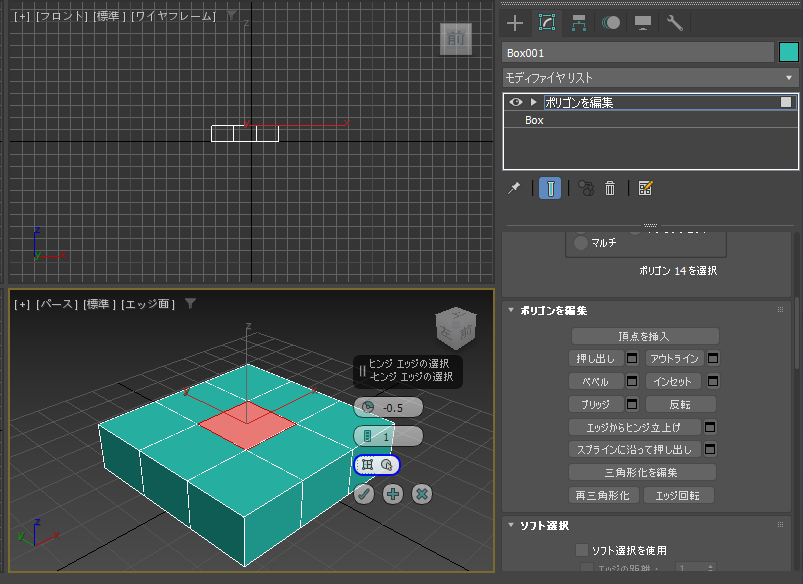This screenshot has width=803, height=584.
Task: Toggle eye visibility of ポリゴンを編集 modifier
Action: coord(516,102)
